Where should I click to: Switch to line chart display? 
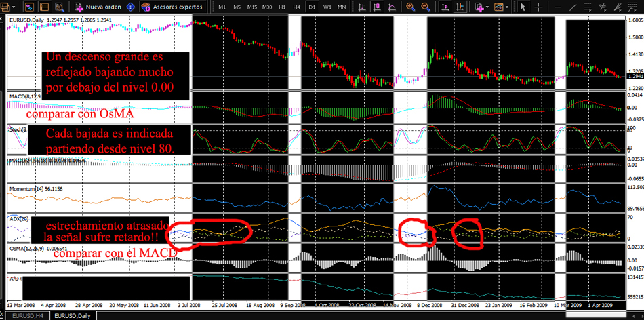coord(393,7)
